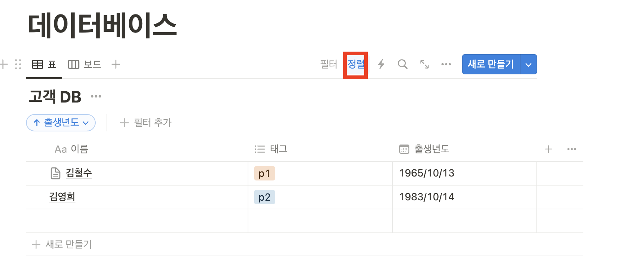The image size is (644, 257).
Task: Open the three-dot view options menu
Action: point(446,64)
